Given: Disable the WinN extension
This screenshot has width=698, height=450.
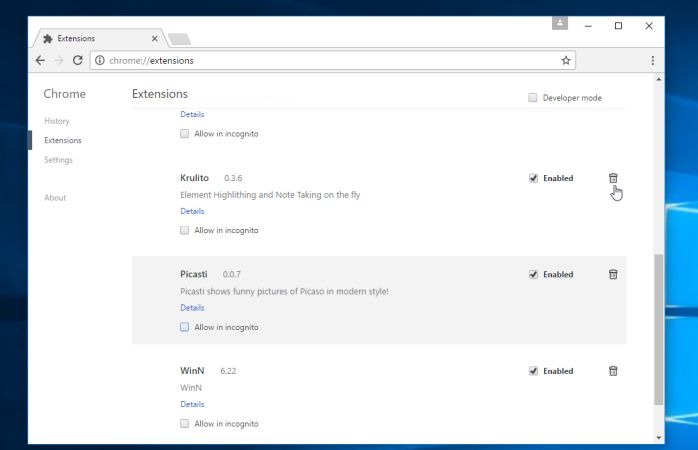Looking at the screenshot, I should click(533, 371).
